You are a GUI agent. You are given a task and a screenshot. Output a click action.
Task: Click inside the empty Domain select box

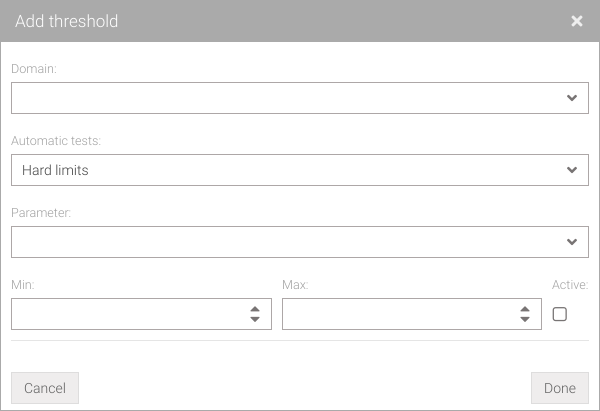click(300, 98)
